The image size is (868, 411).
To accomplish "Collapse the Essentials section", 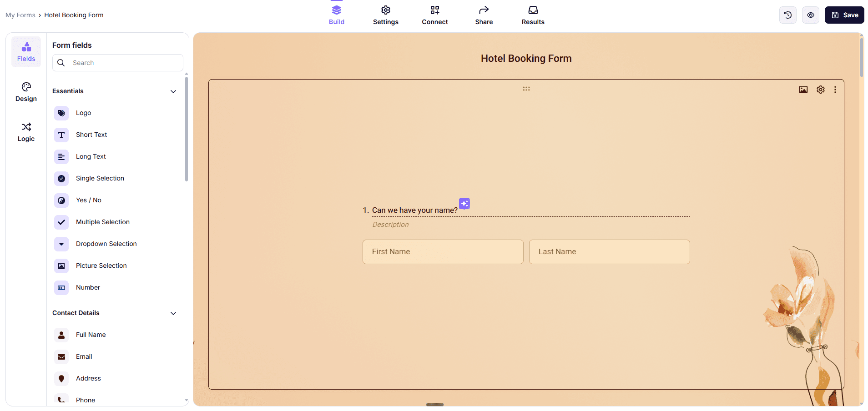I will point(173,91).
